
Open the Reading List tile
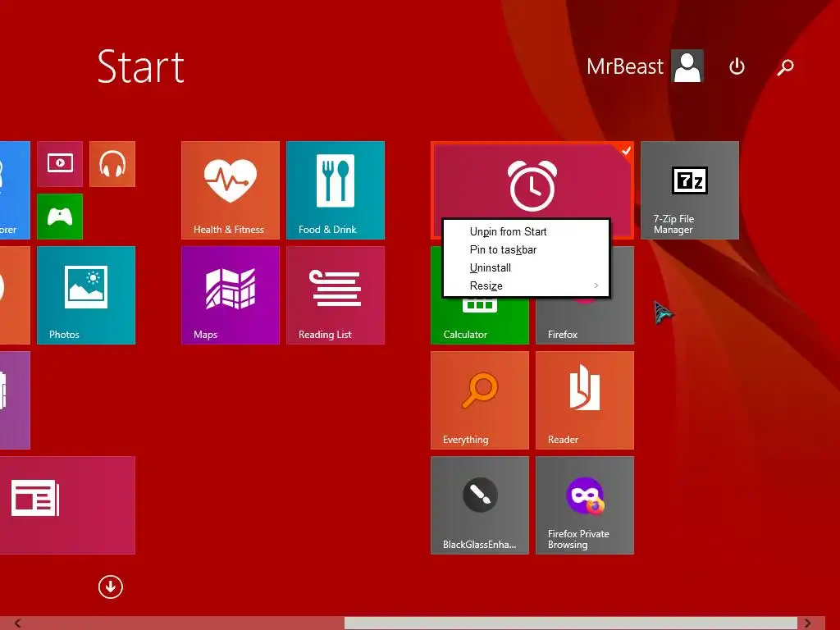point(336,295)
